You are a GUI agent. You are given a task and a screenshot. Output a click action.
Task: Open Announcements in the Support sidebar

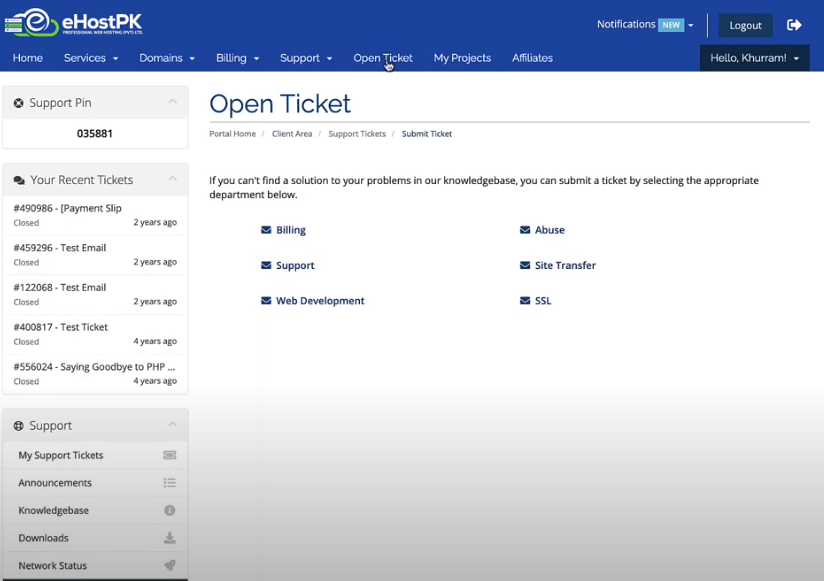(x=95, y=483)
